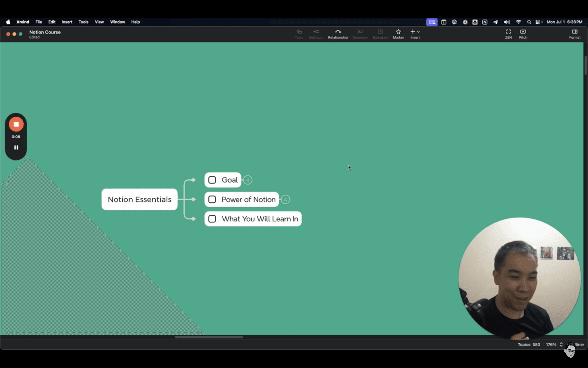Click the sun-gear icon in the menu bar
Image resolution: width=588 pixels, height=368 pixels.
pyautogui.click(x=465, y=22)
